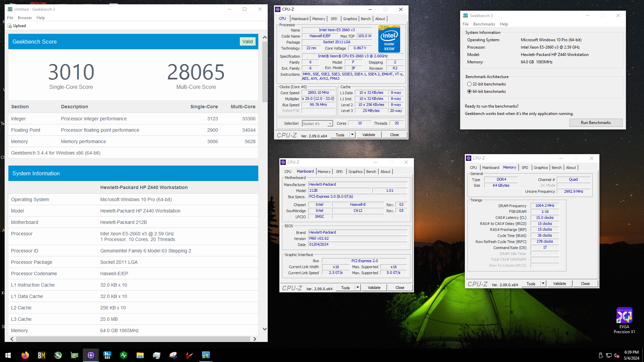644x362 pixels.
Task: Click the DRAM Frequency 1064.2 MHz field
Action: click(545, 205)
